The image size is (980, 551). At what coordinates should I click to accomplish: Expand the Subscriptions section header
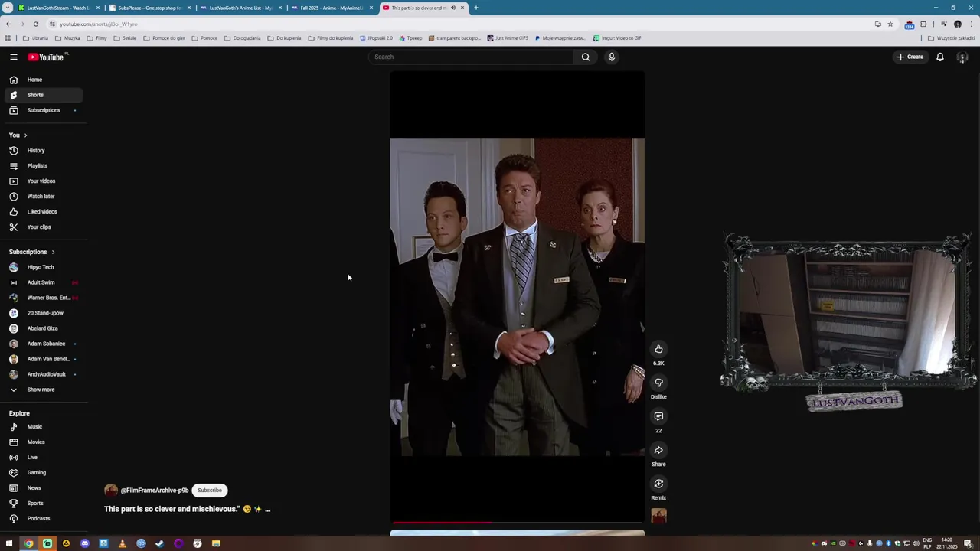32,252
